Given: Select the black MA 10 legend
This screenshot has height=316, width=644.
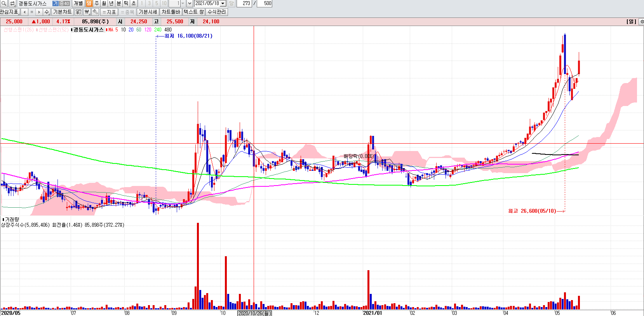Looking at the screenshot, I should click(x=123, y=30).
